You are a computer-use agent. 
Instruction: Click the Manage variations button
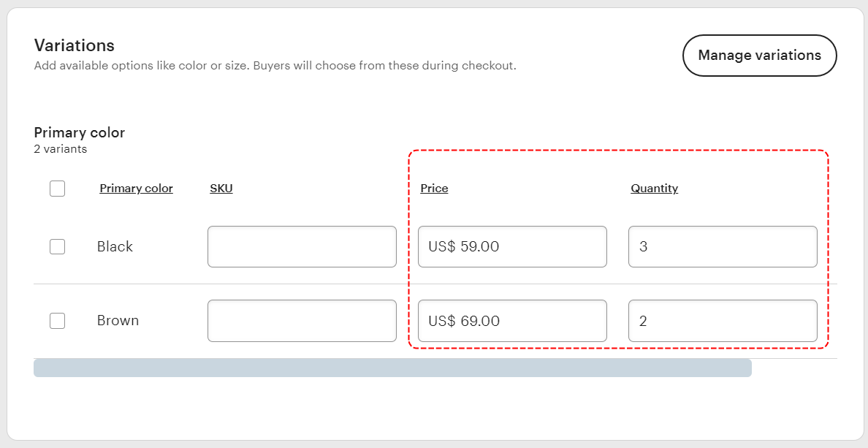(759, 55)
